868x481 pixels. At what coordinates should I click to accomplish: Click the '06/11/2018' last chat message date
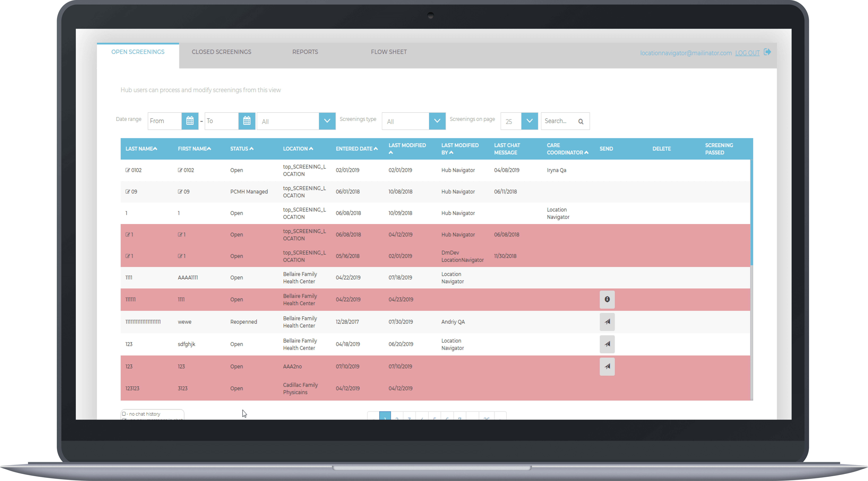(505, 192)
